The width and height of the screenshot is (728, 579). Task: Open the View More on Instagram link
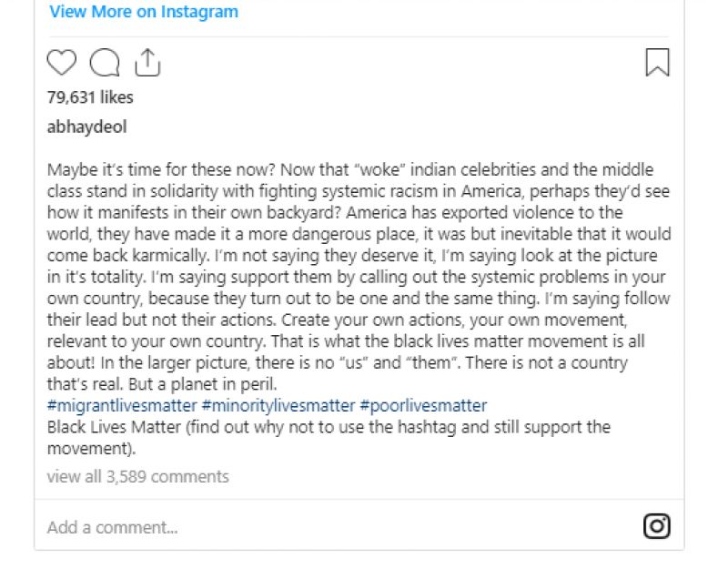click(x=144, y=12)
